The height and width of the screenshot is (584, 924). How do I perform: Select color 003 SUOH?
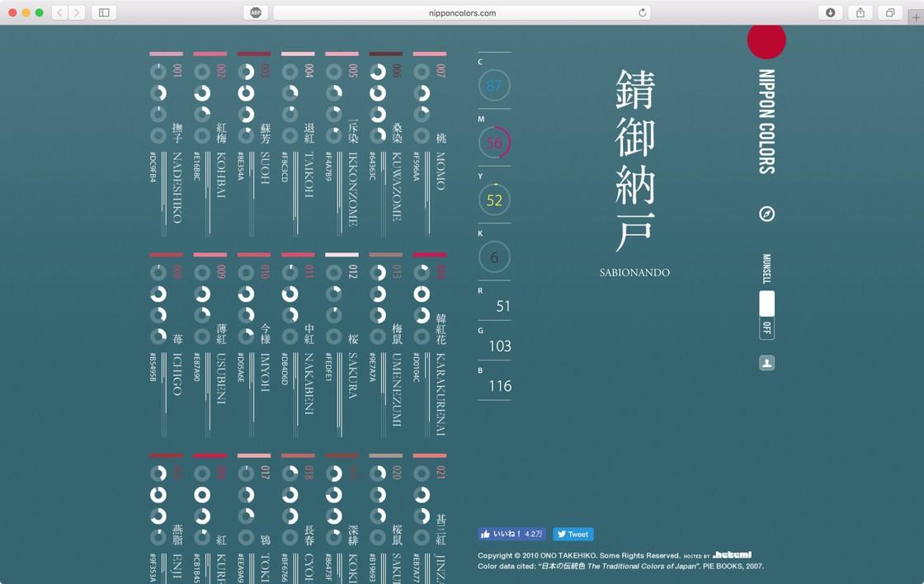click(x=254, y=144)
